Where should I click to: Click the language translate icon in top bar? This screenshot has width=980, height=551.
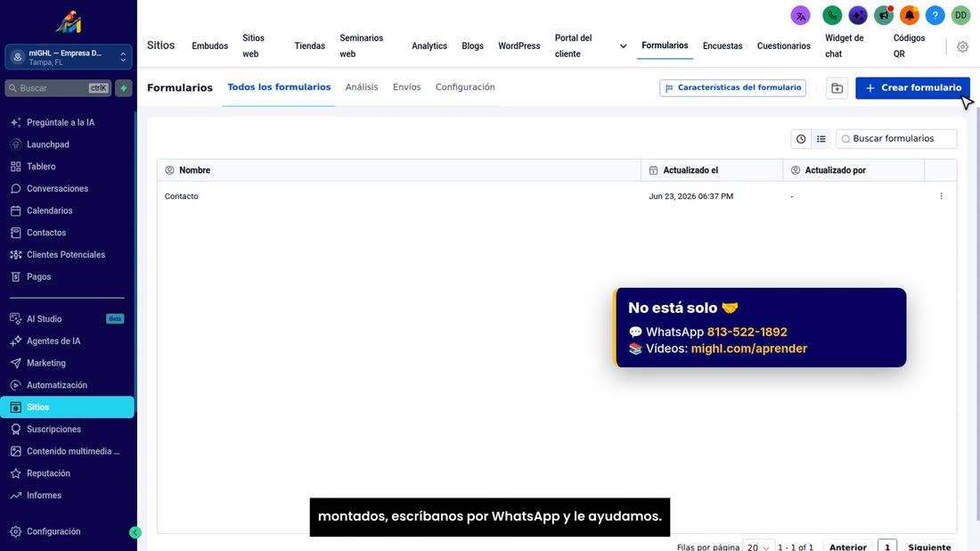pyautogui.click(x=800, y=15)
